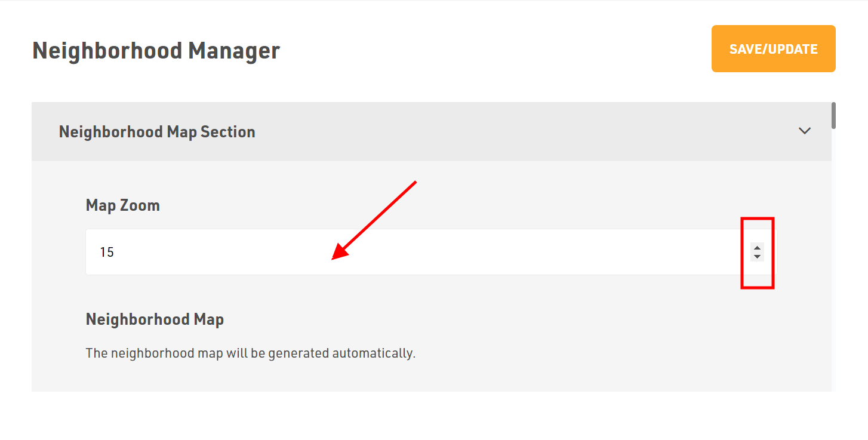Screen dimensions: 868x440
Task: Click the panel's vertical scrollbar thumb
Action: [833, 116]
